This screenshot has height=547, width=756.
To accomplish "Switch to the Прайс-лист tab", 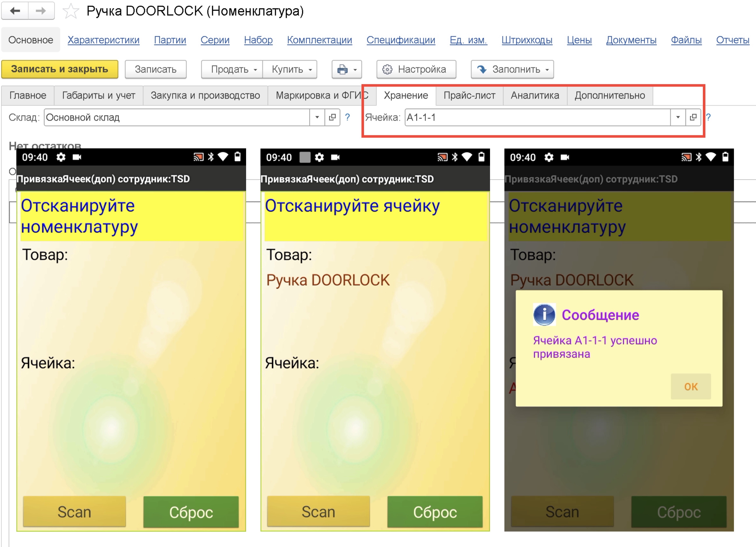I will (x=469, y=96).
